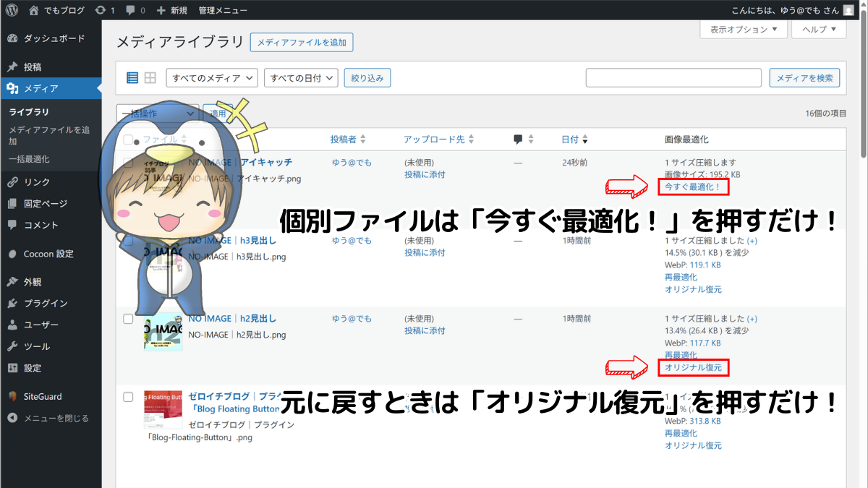This screenshot has width=868, height=488.
Task: Expand (+) details on h3見出し row
Action: (x=752, y=240)
